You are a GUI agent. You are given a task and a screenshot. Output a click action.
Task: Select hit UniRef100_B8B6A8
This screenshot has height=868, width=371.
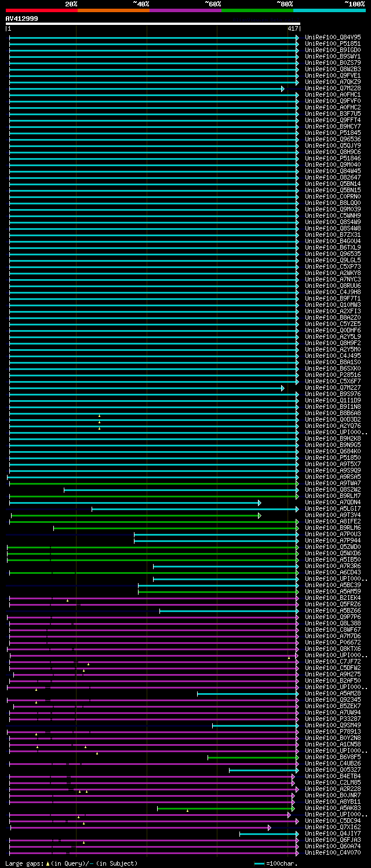[332, 413]
